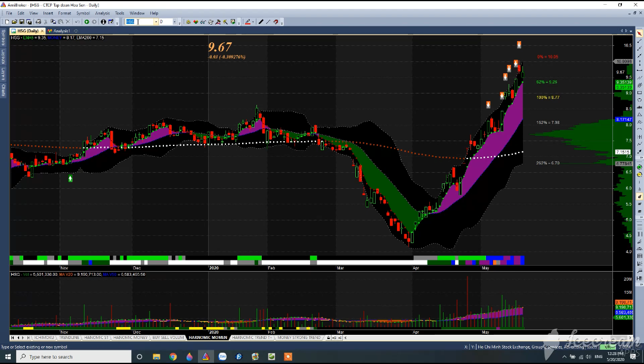The width and height of the screenshot is (644, 364).
Task: Print the chart using the printer icon
Action: [x=38, y=22]
